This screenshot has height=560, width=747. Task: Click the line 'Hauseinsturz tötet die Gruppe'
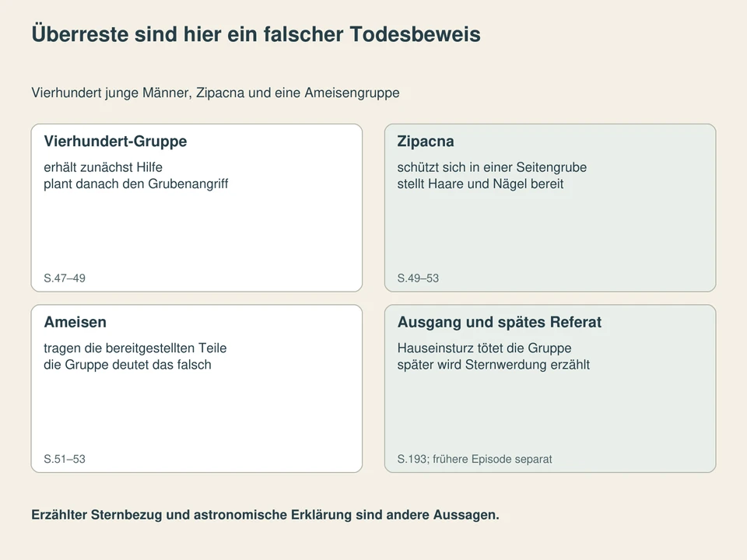(x=484, y=348)
